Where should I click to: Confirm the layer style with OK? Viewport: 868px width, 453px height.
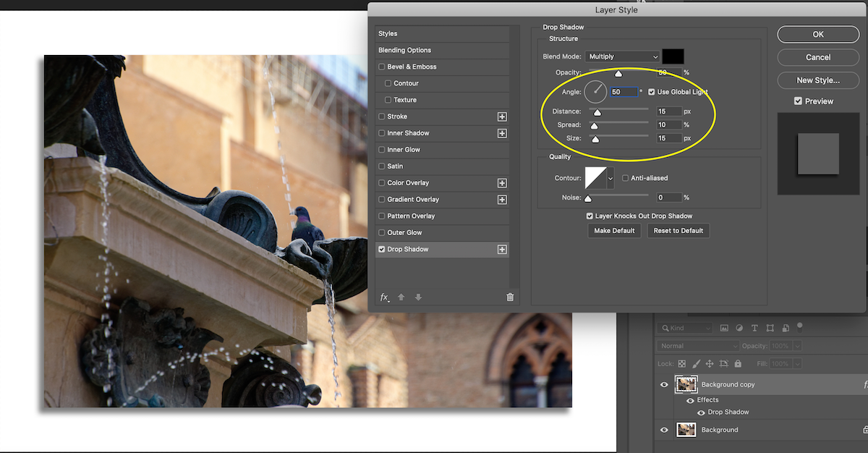click(818, 34)
